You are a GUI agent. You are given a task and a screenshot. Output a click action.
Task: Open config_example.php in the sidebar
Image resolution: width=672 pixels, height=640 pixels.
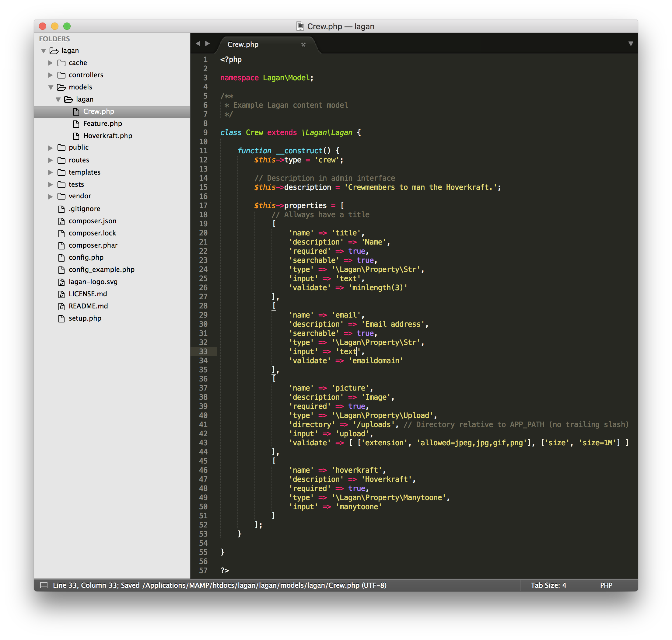click(101, 270)
